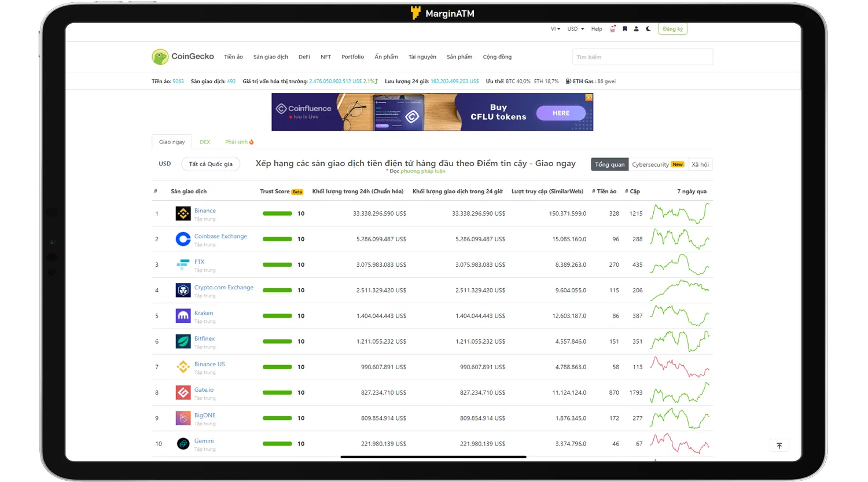868x482 pixels.
Task: Click the Sàn giao dịch 493 link
Action: 231,81
